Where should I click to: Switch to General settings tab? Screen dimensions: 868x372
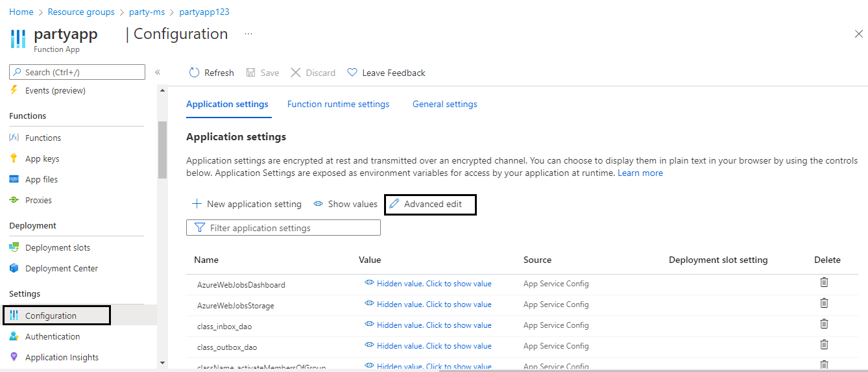tap(445, 104)
